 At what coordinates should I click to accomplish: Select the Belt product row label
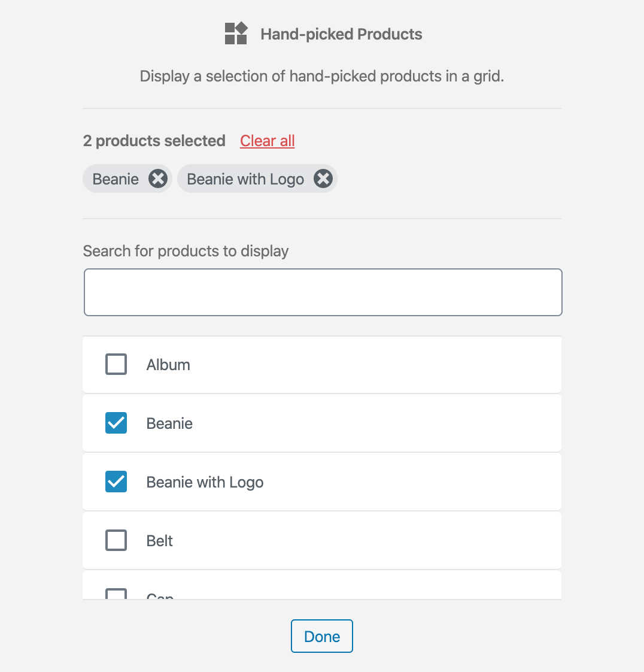click(160, 541)
